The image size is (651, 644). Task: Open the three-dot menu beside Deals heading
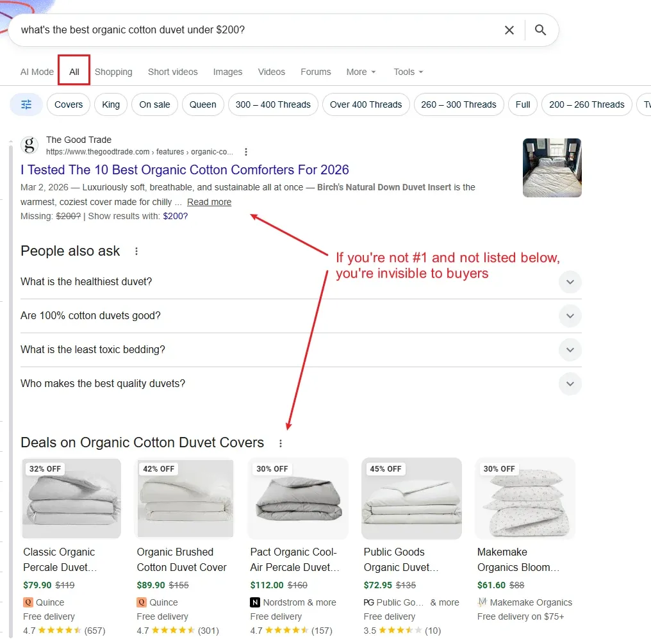point(280,443)
